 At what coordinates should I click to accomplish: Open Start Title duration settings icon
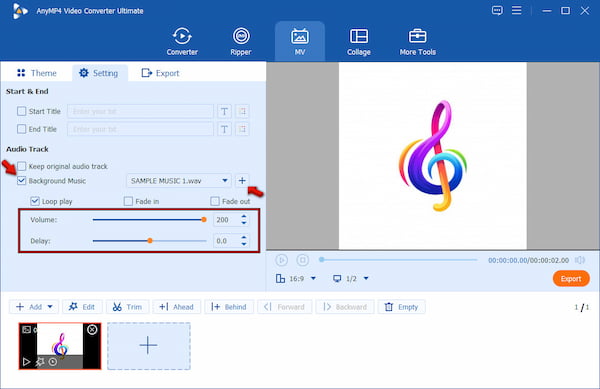[242, 111]
